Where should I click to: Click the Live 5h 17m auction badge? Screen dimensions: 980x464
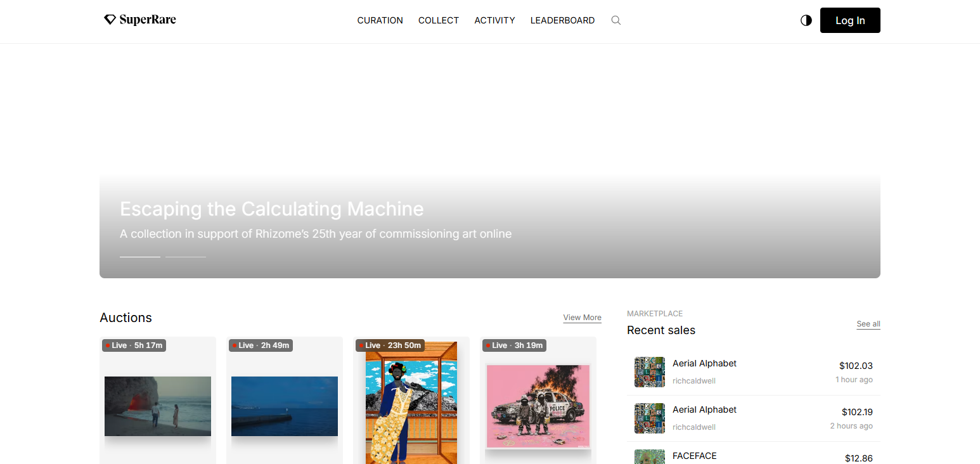coord(134,345)
